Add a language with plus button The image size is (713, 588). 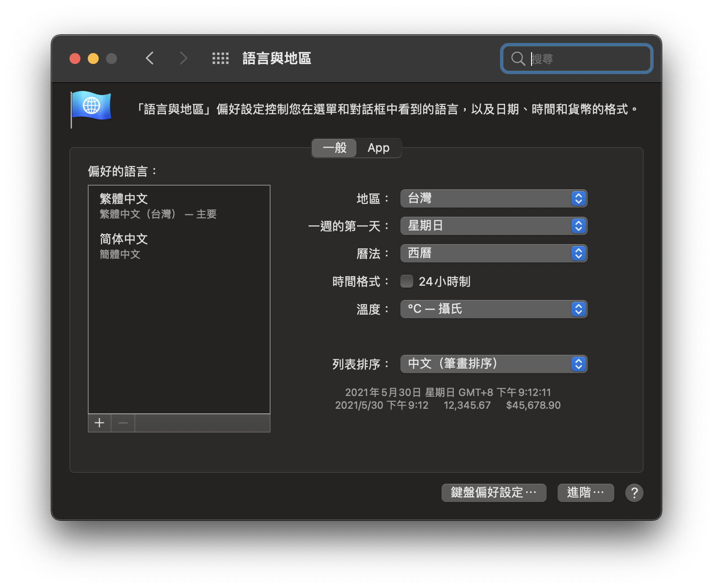[100, 423]
